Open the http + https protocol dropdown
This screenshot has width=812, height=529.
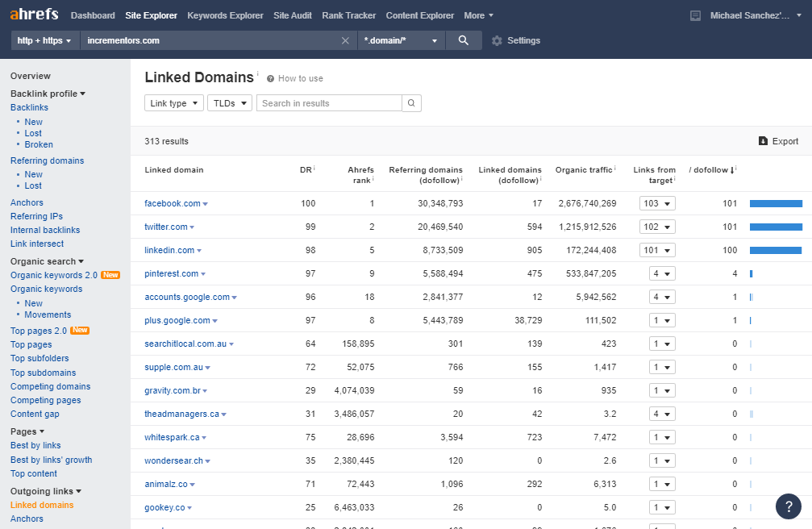(x=44, y=40)
